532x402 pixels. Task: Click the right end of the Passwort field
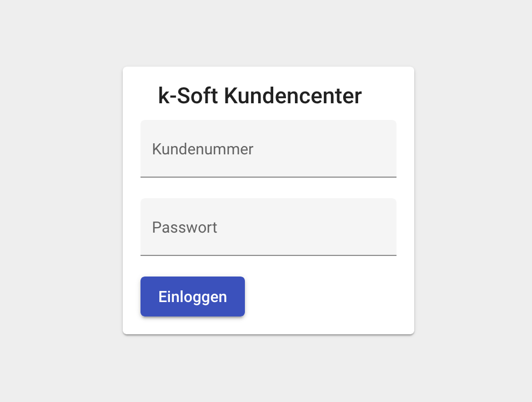click(386, 227)
